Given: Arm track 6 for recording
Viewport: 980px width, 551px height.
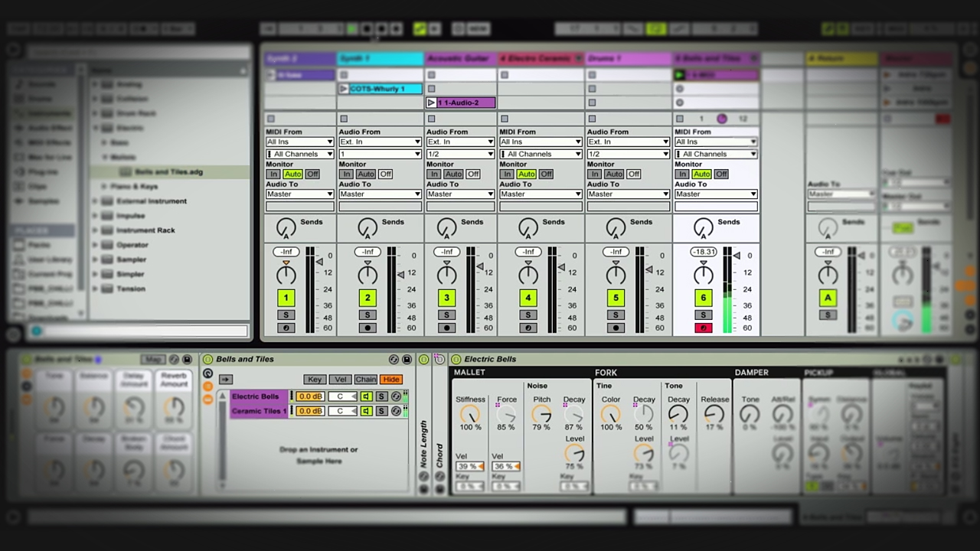Looking at the screenshot, I should point(703,328).
